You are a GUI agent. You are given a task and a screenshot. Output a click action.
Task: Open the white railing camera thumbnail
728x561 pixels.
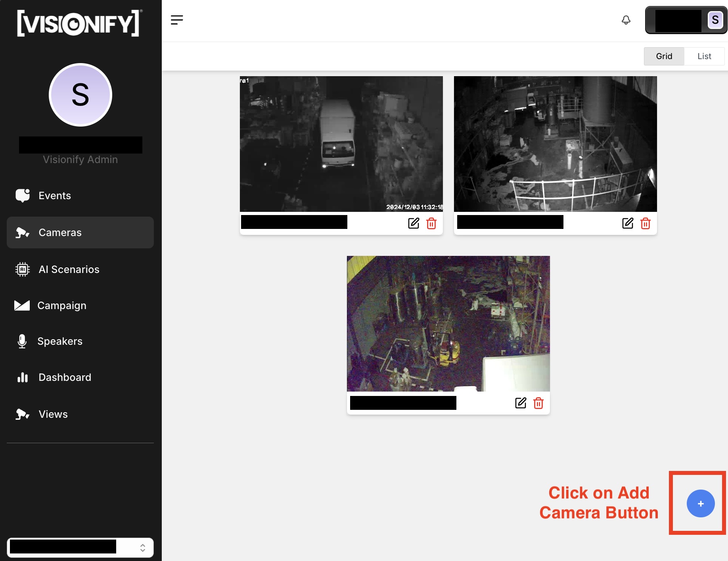point(556,144)
